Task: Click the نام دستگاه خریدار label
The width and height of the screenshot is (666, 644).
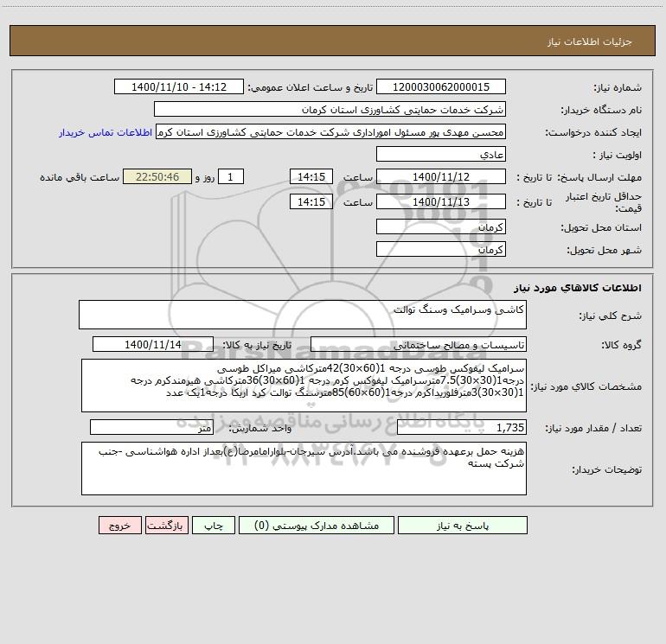Action: pyautogui.click(x=601, y=111)
